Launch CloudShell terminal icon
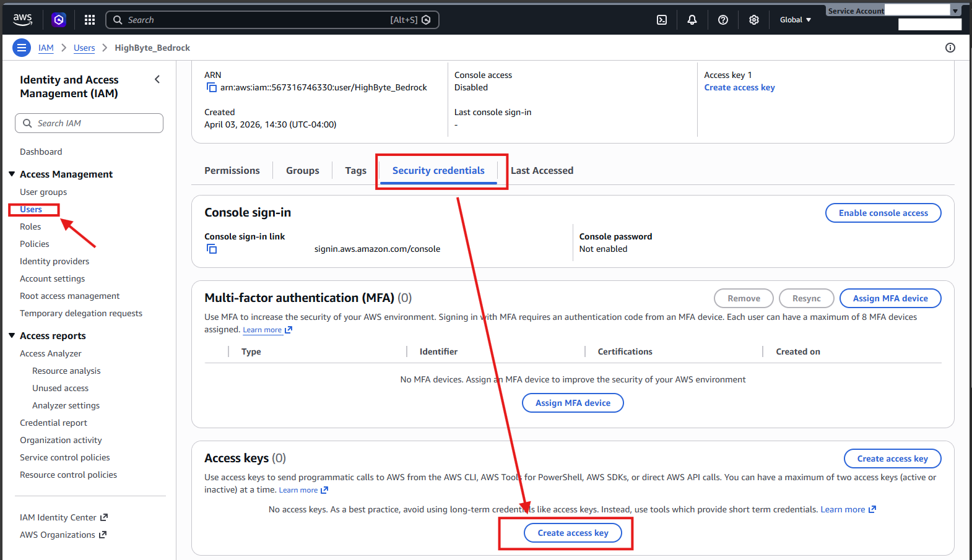This screenshot has height=560, width=972. pyautogui.click(x=662, y=20)
